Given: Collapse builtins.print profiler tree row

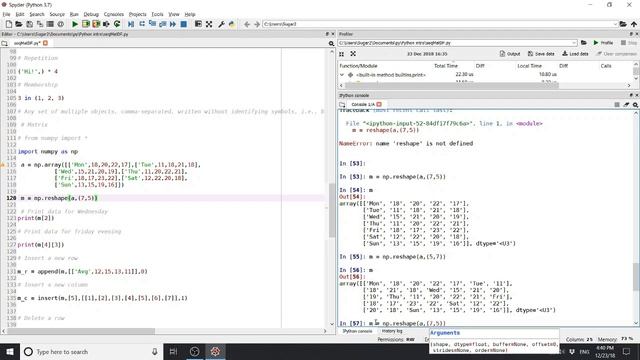Looking at the screenshot, I should (342, 75).
